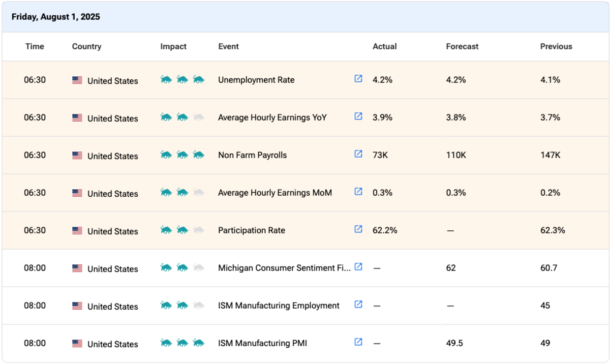Open Participation Rate external link icon
Image resolution: width=610 pixels, height=364 pixels.
(358, 229)
